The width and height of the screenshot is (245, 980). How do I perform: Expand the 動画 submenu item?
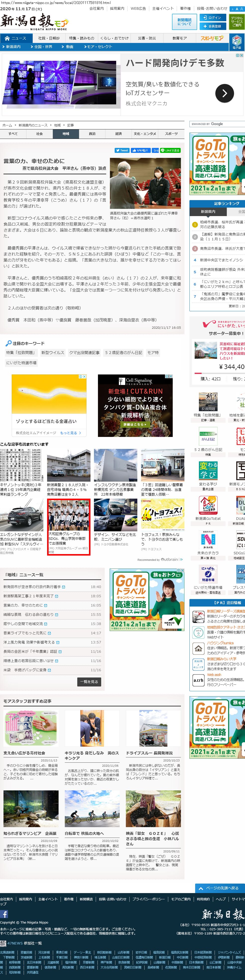click(x=68, y=47)
